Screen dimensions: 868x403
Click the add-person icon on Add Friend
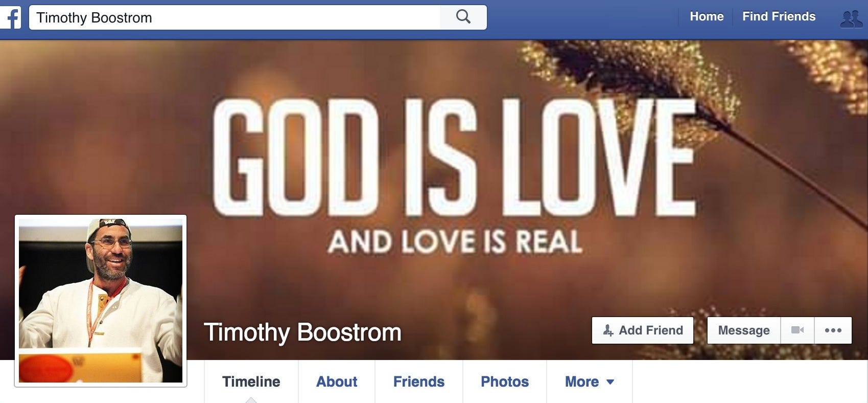[608, 330]
